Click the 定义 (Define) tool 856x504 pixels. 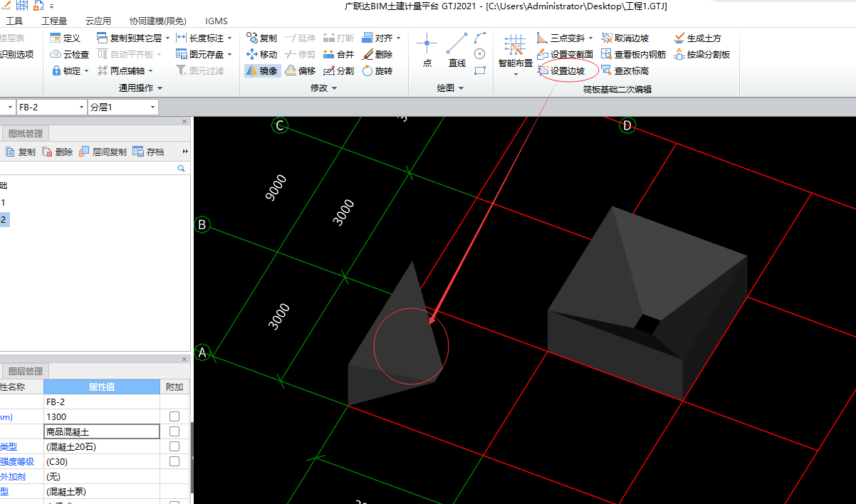65,38
